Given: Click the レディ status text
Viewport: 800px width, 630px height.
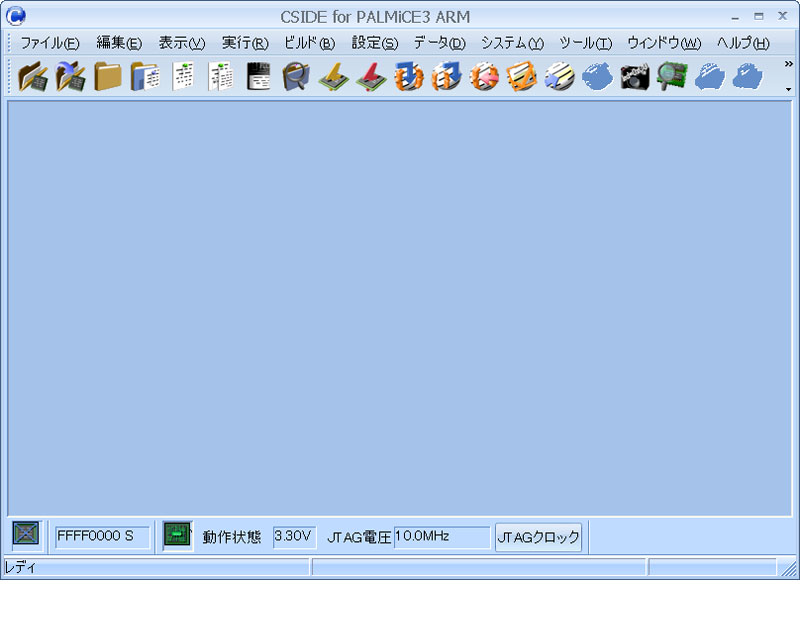Looking at the screenshot, I should [x=20, y=567].
